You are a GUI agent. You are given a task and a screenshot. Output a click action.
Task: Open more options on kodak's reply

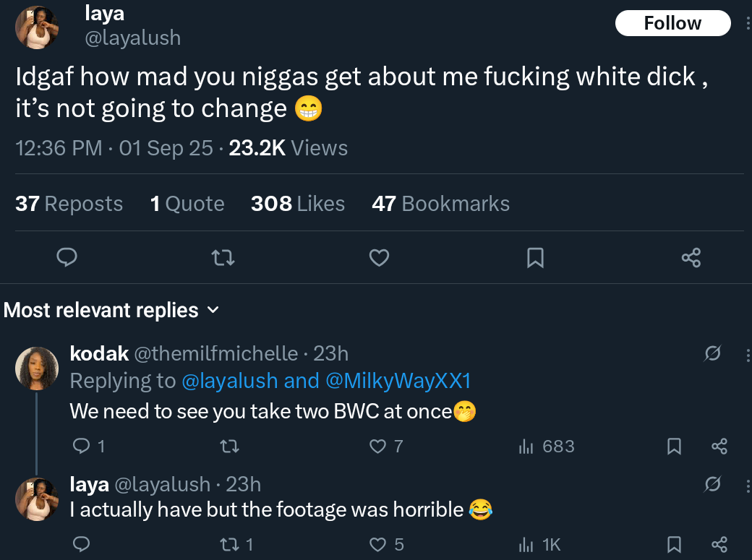tap(748, 354)
